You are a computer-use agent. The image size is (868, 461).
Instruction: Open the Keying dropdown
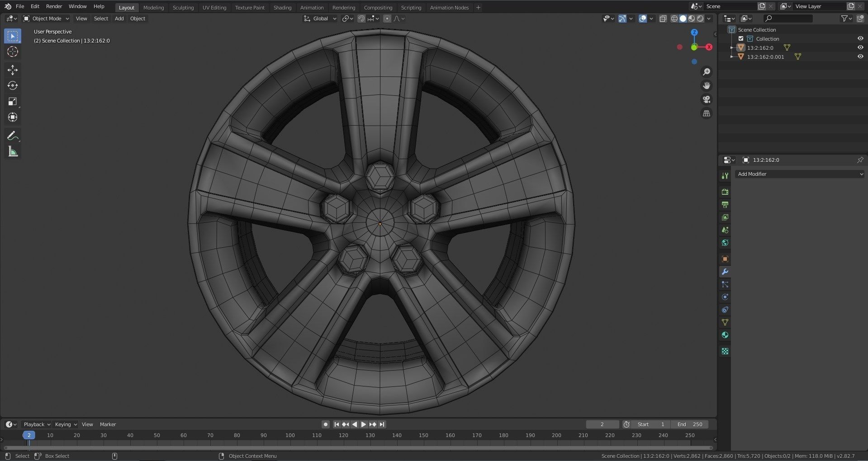pyautogui.click(x=66, y=424)
